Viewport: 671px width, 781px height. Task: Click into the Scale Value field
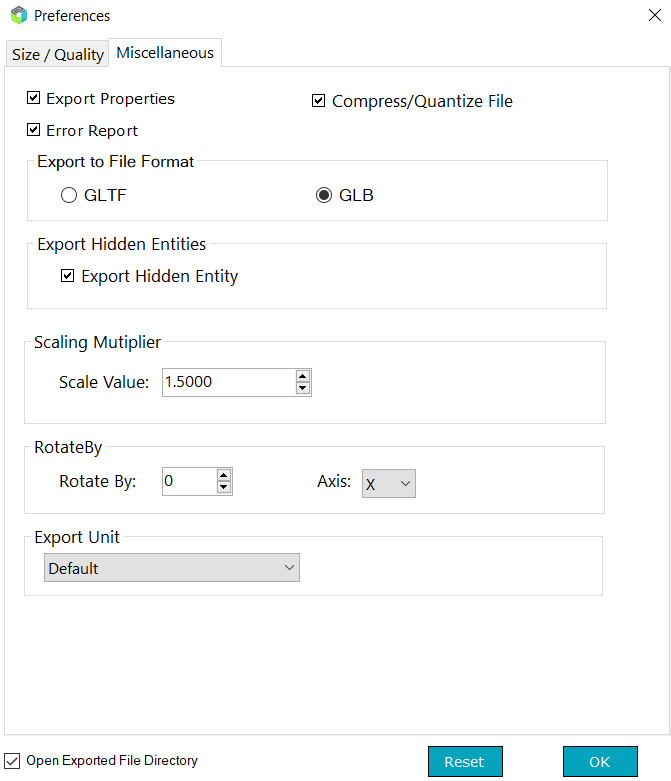[x=228, y=382]
